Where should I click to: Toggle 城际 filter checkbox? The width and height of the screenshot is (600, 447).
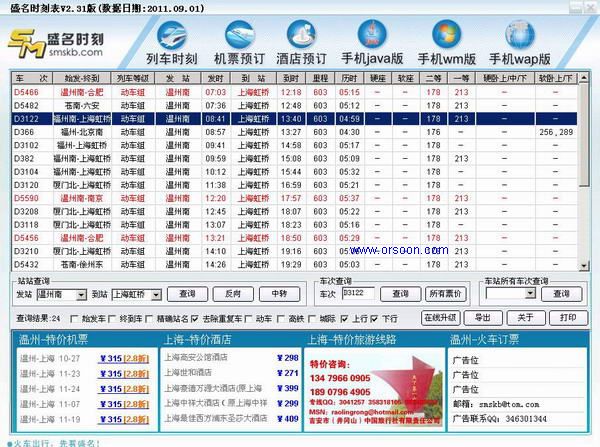[x=312, y=319]
